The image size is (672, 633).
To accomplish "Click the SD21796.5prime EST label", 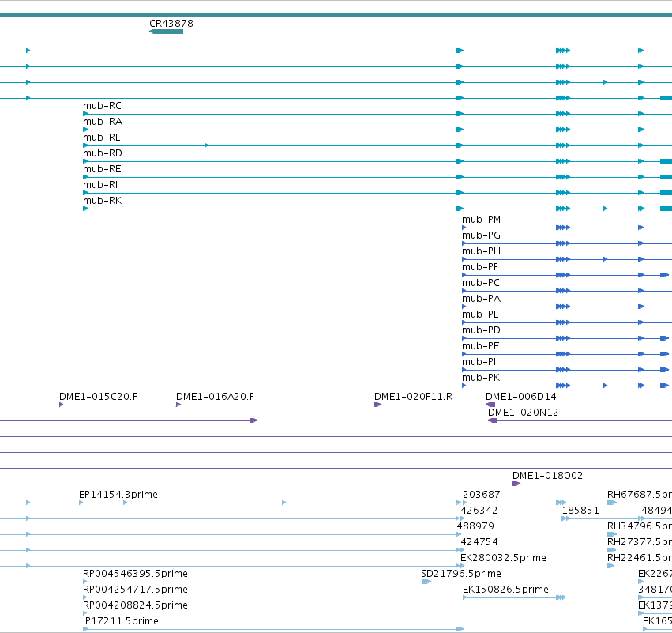I will (x=460, y=575).
